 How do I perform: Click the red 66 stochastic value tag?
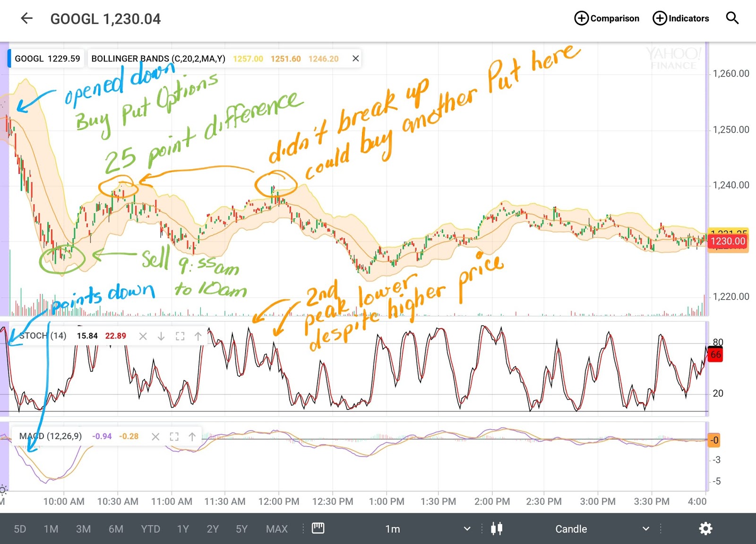click(x=715, y=354)
